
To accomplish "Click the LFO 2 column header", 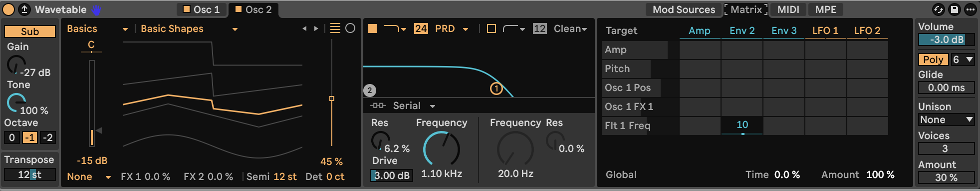I will 867,30.
